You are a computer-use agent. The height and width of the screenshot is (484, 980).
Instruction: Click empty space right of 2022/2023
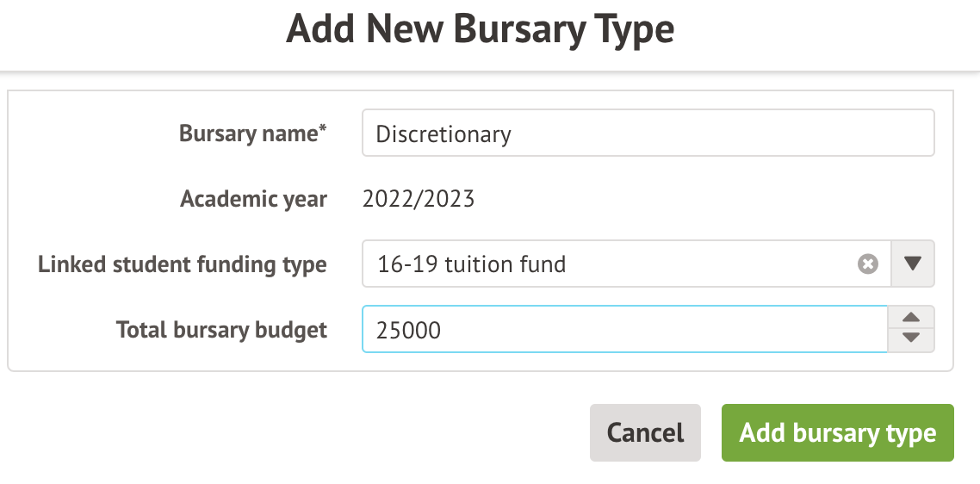689,200
